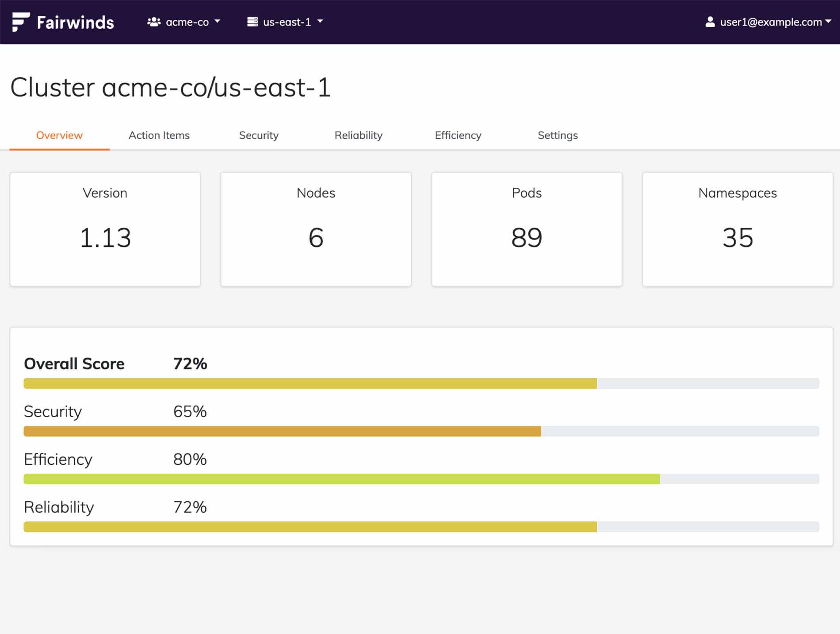The height and width of the screenshot is (634, 840).
Task: Click the Reliability 72% score value
Action: (190, 507)
